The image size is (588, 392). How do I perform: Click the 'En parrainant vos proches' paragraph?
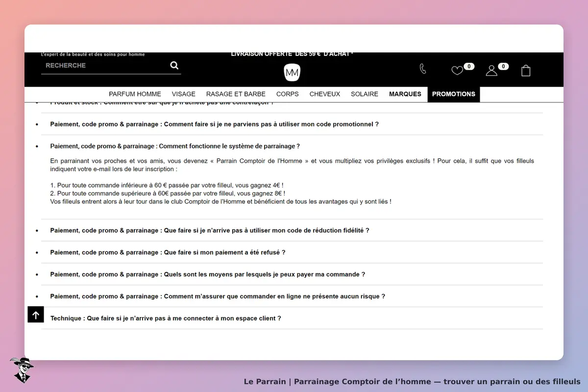tap(292, 165)
